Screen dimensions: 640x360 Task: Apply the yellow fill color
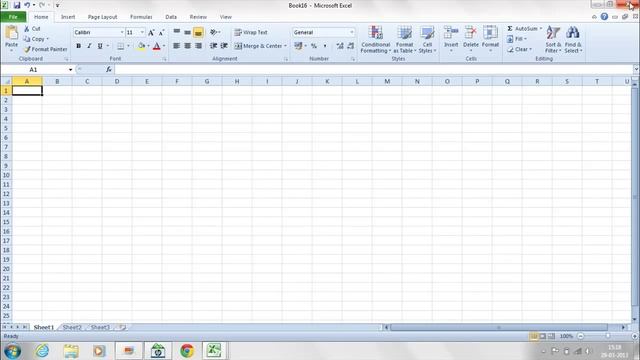pos(141,46)
